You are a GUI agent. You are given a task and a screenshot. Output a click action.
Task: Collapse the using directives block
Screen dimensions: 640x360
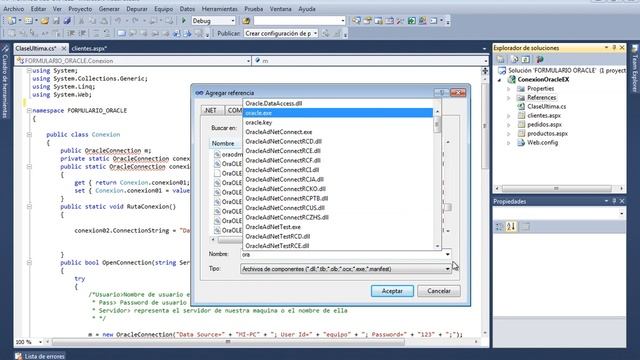[29, 71]
